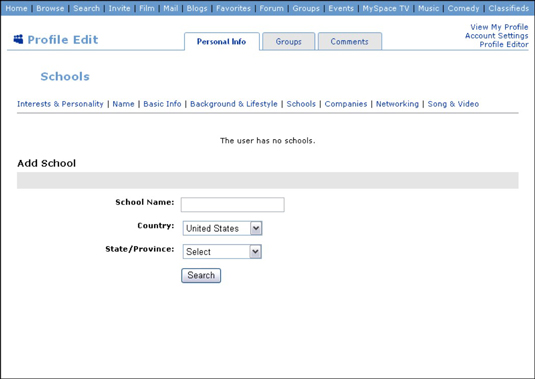Select the Schools section link
This screenshot has height=379, width=535.
[301, 104]
